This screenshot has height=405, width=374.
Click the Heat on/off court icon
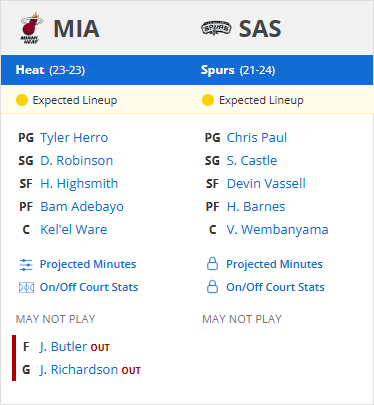click(x=26, y=287)
